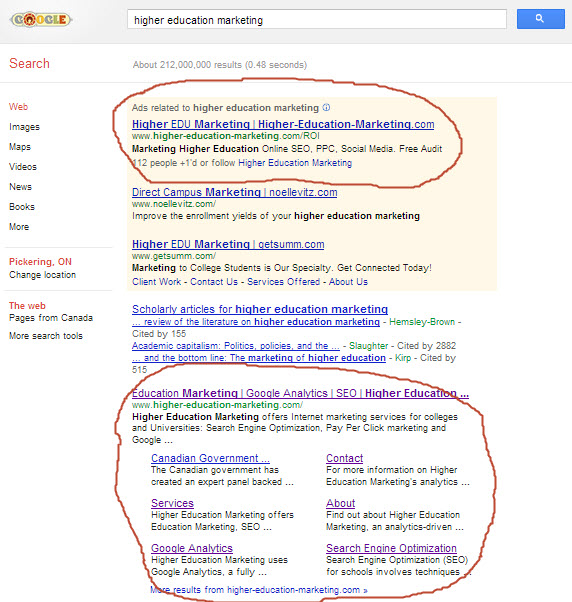Open Contact Us sitelink under getsumm ad
Screen dimensions: 572x602
pos(214,282)
